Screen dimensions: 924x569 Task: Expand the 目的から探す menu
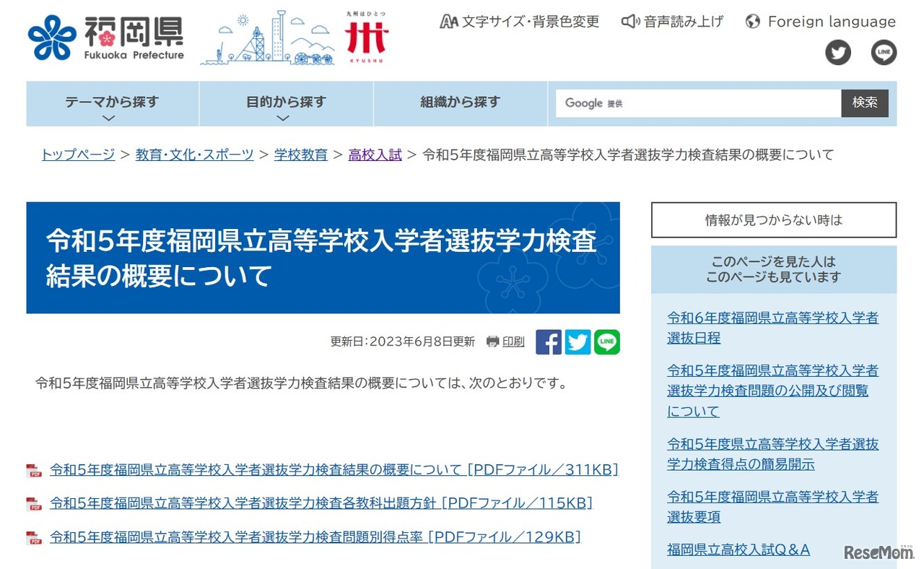click(x=285, y=103)
